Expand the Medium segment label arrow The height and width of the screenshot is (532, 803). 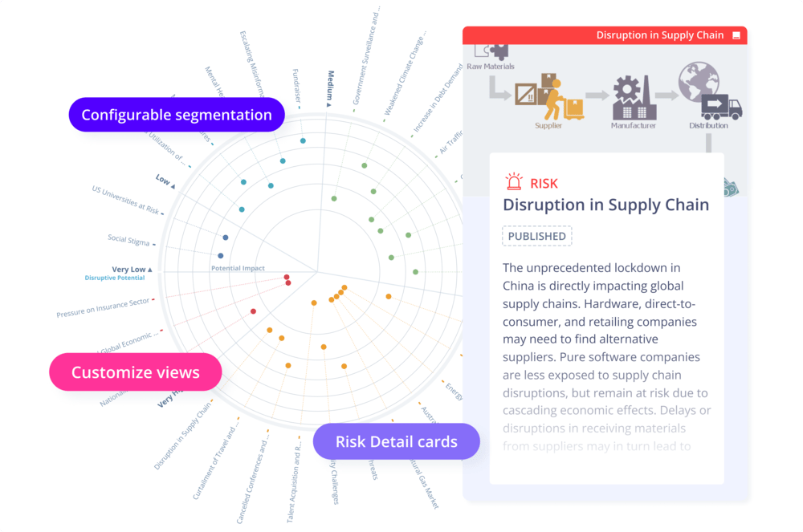click(329, 104)
